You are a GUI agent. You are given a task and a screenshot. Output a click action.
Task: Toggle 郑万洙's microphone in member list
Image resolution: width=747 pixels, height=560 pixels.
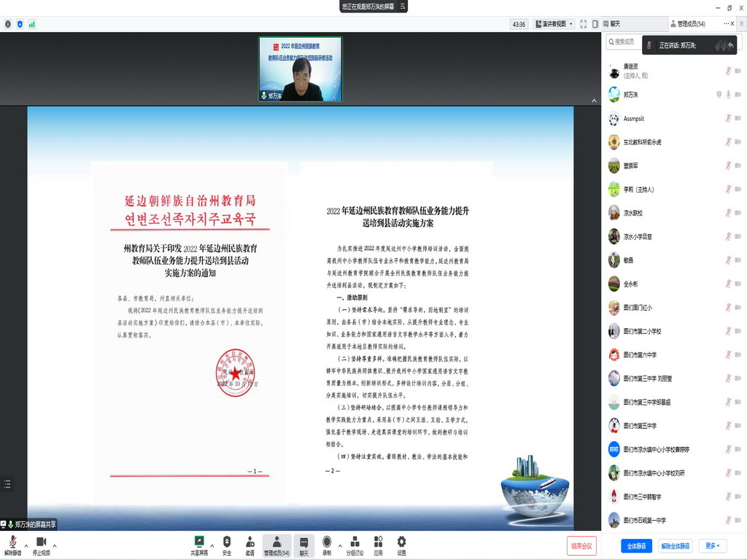point(728,94)
